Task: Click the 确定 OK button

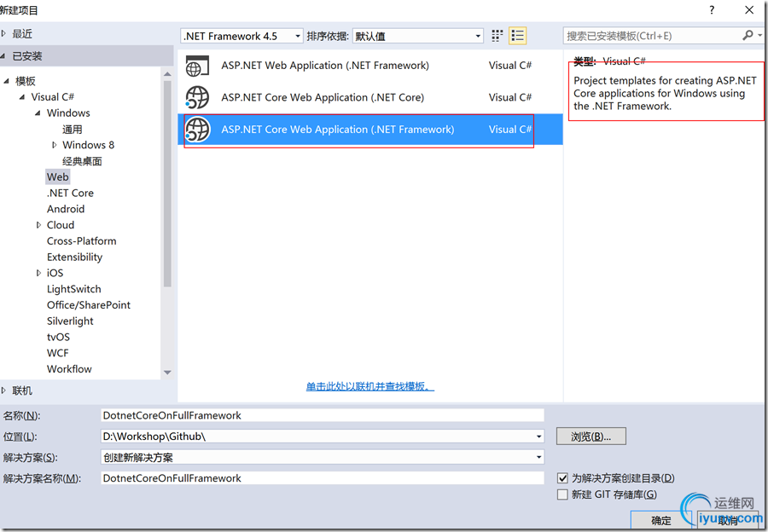Action: [660, 520]
